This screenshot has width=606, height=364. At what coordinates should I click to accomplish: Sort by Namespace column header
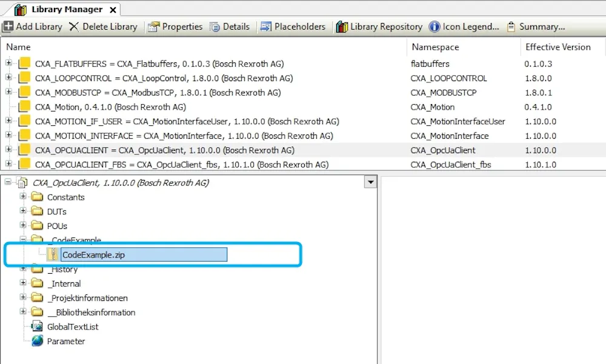coord(435,47)
